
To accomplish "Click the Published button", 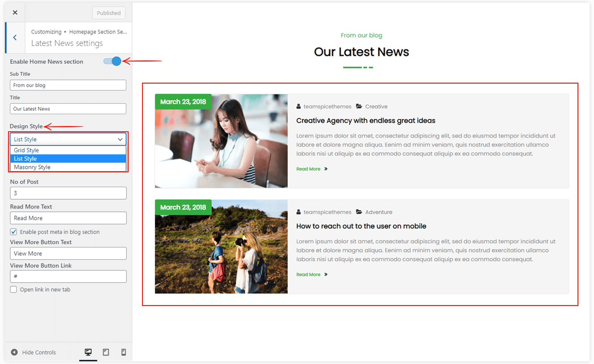I will (x=109, y=13).
